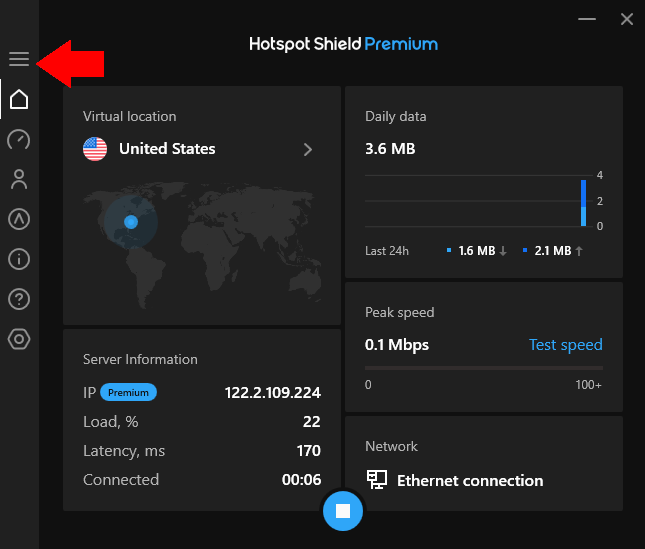The width and height of the screenshot is (645, 549).
Task: Click the Server Information heading
Action: tap(140, 359)
